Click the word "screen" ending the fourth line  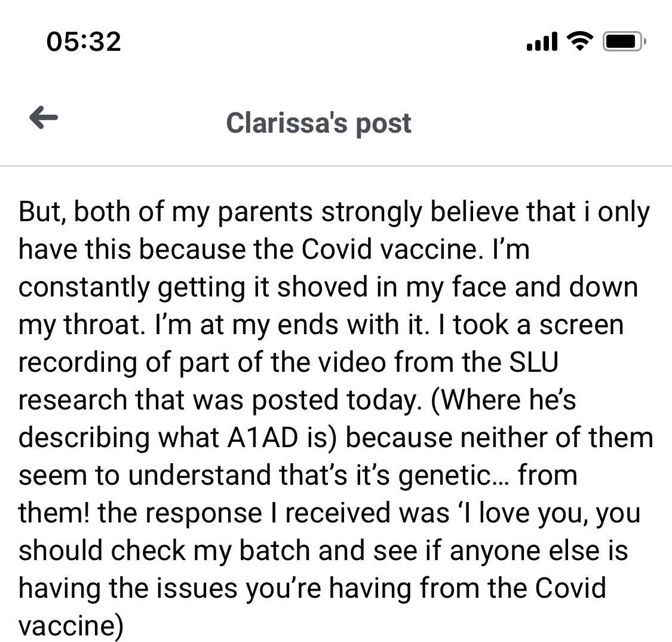581,325
